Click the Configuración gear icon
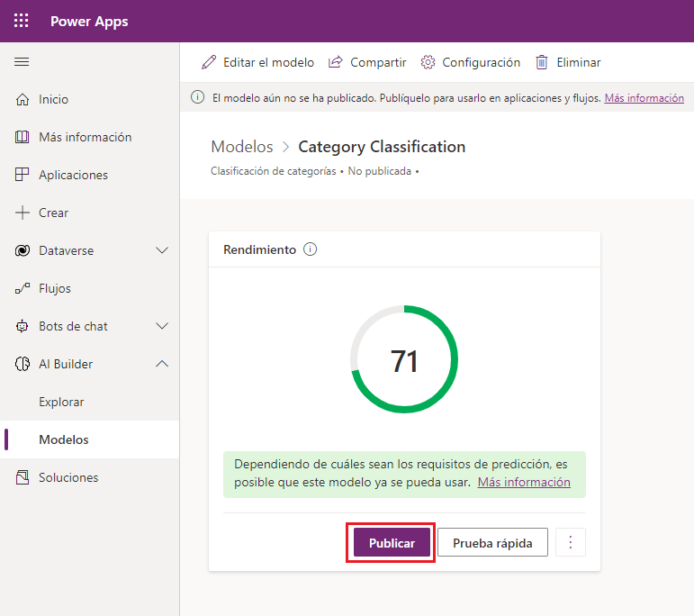Viewport: 694px width, 616px height. [428, 62]
